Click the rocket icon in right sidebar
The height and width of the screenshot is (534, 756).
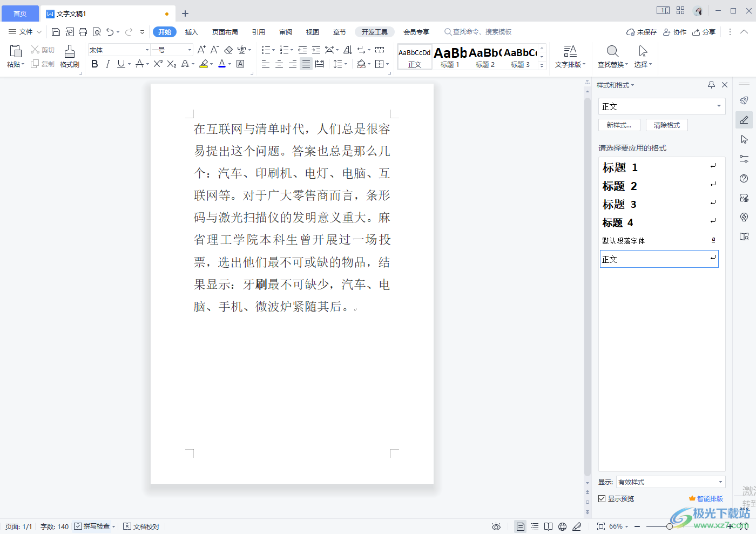coord(744,100)
